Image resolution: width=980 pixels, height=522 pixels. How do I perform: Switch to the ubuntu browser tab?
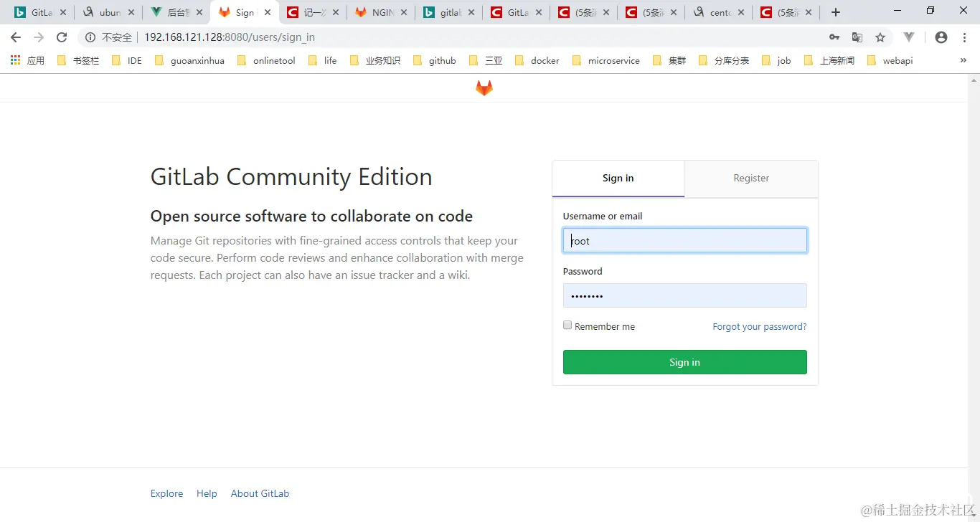point(108,12)
